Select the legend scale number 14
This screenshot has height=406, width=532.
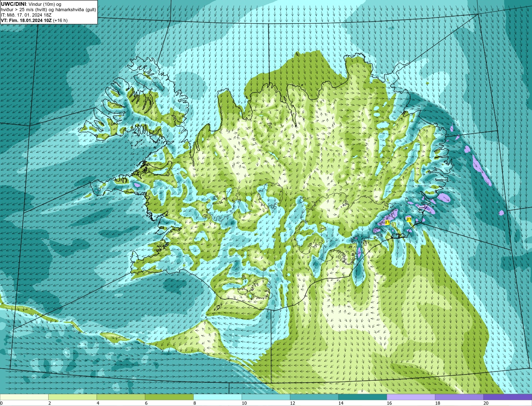(x=341, y=403)
